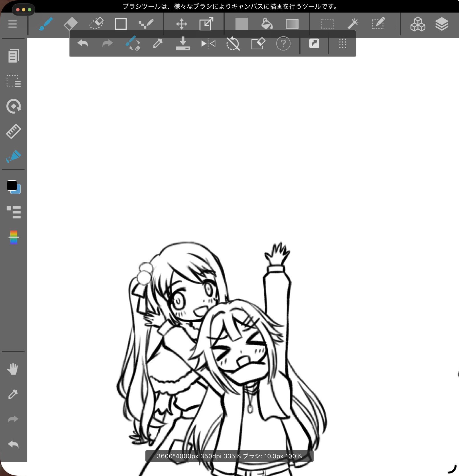Screen dimensions: 459x476
Task: Open the hamburger main menu
Action: (13, 24)
